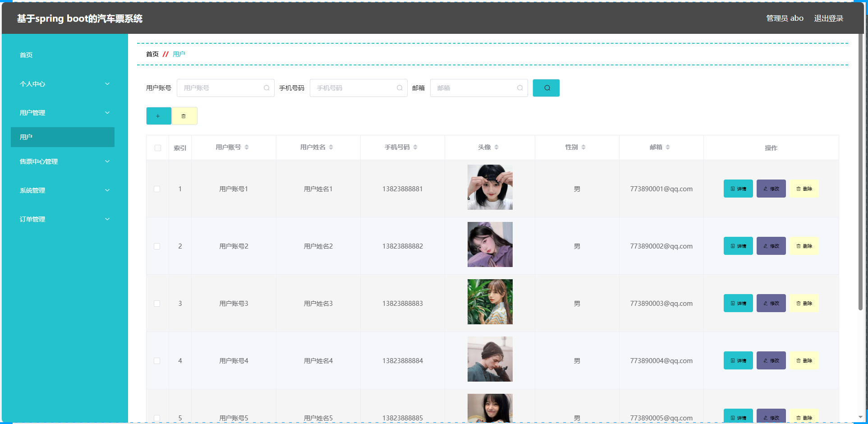This screenshot has height=424, width=868.
Task: Click 用户 breadcrumb item
Action: point(179,54)
